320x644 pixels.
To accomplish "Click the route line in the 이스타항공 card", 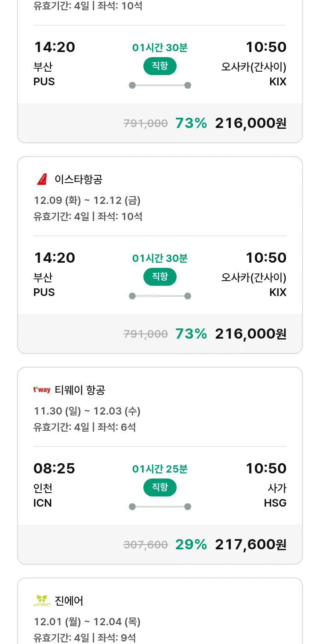I will pyautogui.click(x=160, y=296).
